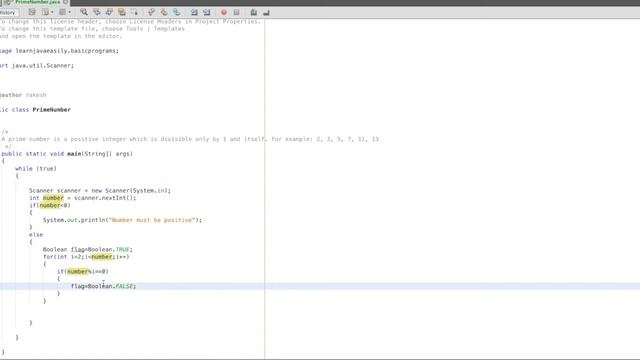Image resolution: width=640 pixels, height=360 pixels.
Task: Go to Next Bookmark icon
Action: point(164,12)
